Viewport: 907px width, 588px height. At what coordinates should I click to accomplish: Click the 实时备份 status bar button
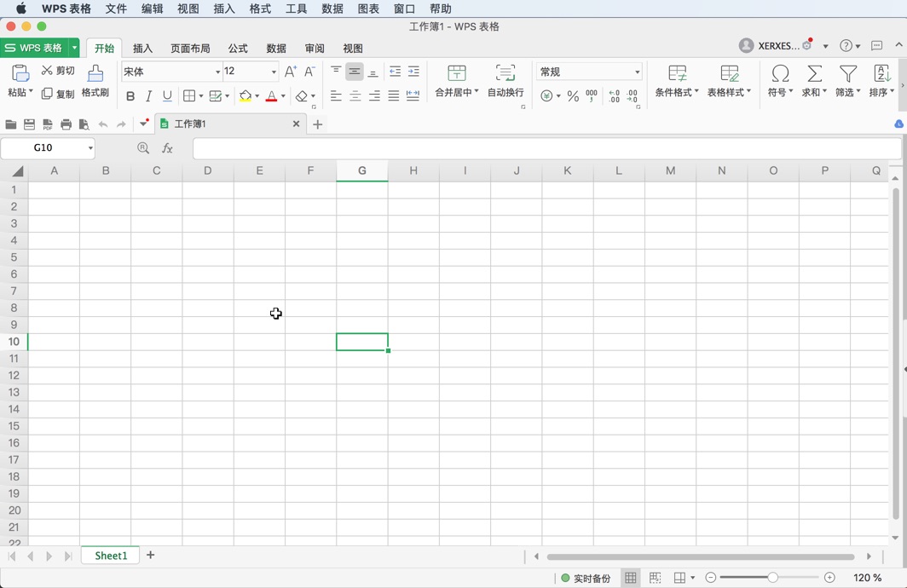pos(586,577)
